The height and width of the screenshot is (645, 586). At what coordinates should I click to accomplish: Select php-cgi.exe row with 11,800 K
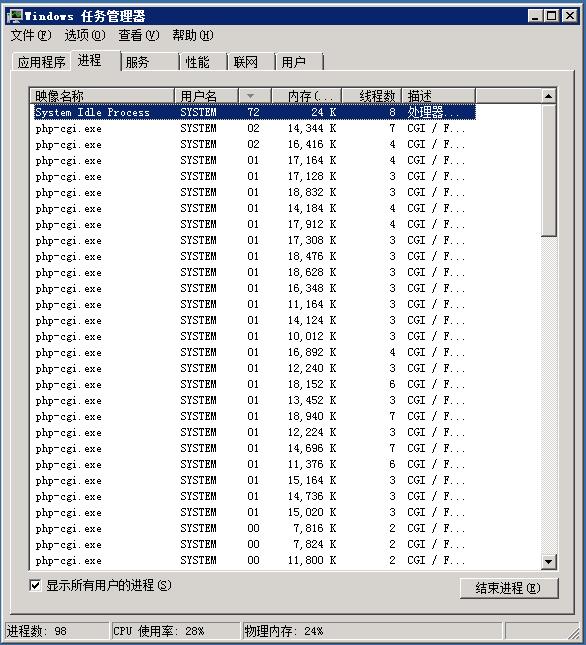pyautogui.click(x=255, y=560)
